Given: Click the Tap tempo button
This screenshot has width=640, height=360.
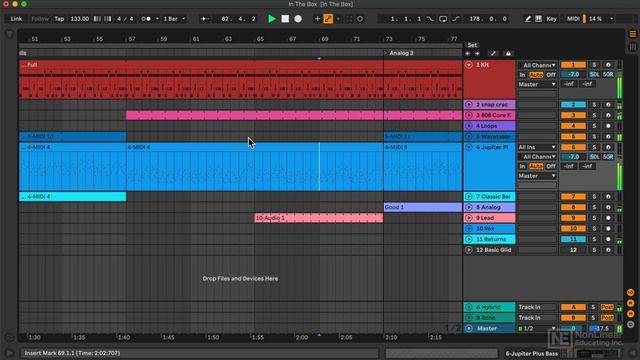Looking at the screenshot, I should 59,19.
